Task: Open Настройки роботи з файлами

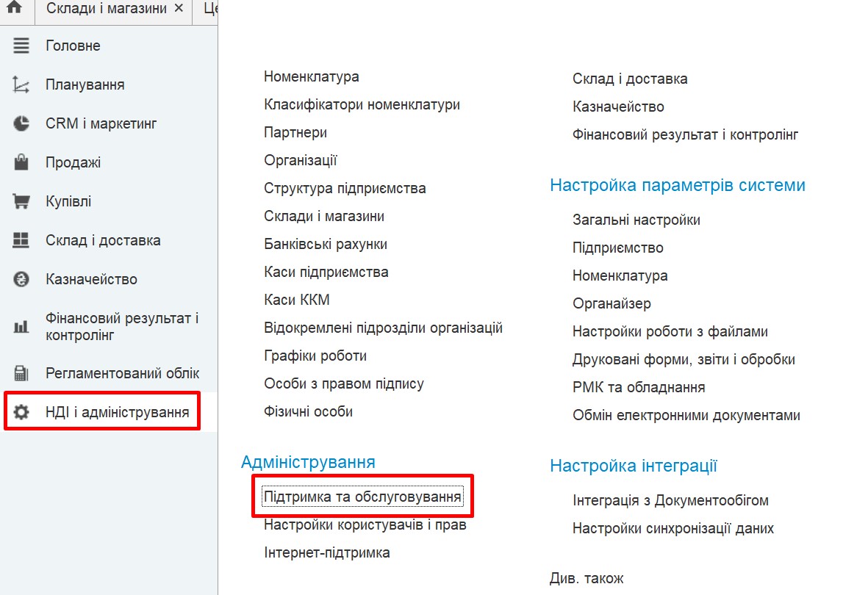Action: [x=670, y=331]
